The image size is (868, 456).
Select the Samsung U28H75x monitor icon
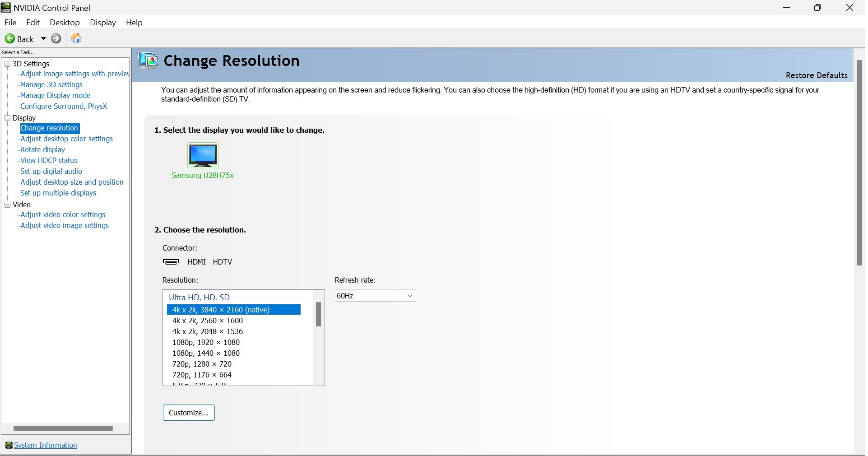click(203, 156)
